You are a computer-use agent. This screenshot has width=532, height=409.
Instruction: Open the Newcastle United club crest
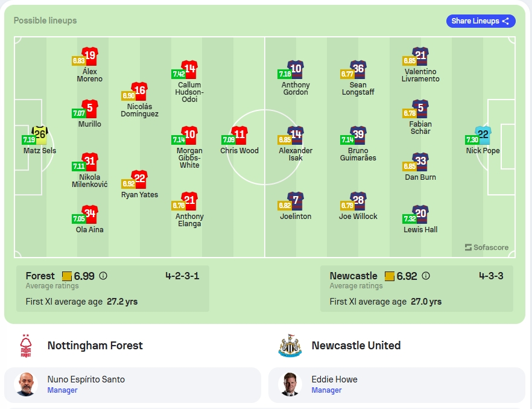click(x=290, y=346)
